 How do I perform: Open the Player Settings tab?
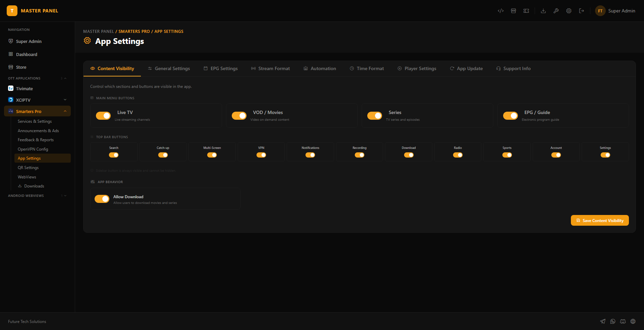point(417,68)
